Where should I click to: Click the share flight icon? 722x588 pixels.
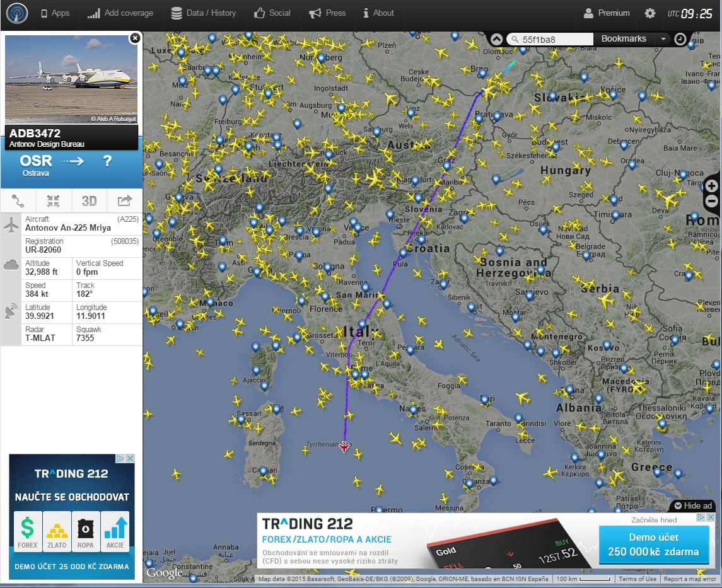coord(124,201)
